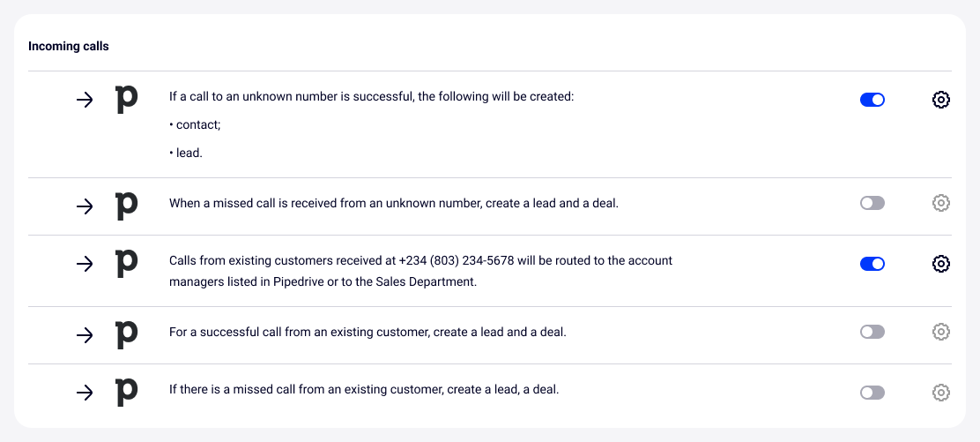The width and height of the screenshot is (980, 442).
Task: Enable toggle for missed call from unknown number
Action: (x=872, y=203)
